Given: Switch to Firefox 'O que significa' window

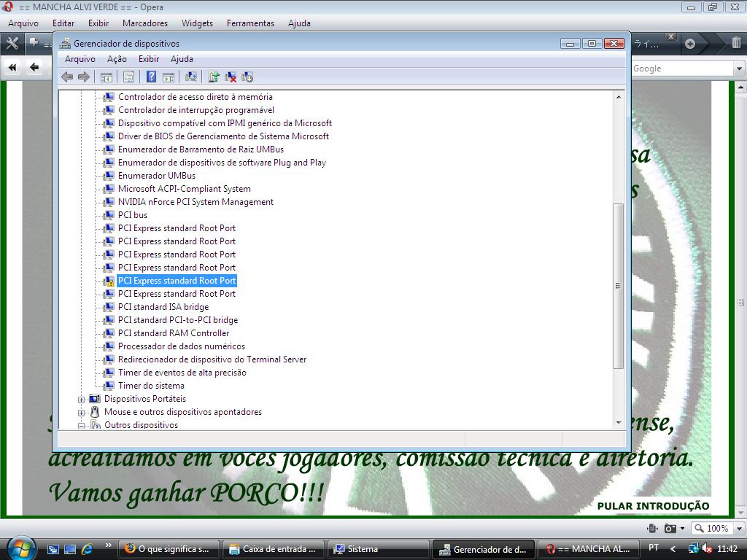Looking at the screenshot, I should (169, 550).
